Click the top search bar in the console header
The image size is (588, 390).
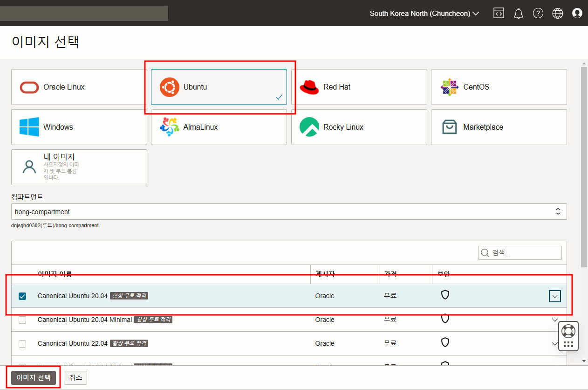pos(84,13)
